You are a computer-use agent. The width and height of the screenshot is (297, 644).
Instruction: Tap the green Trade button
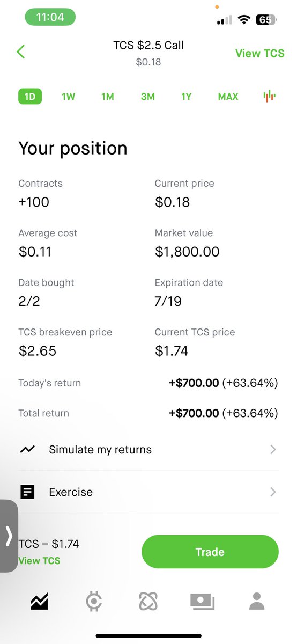coord(210,552)
